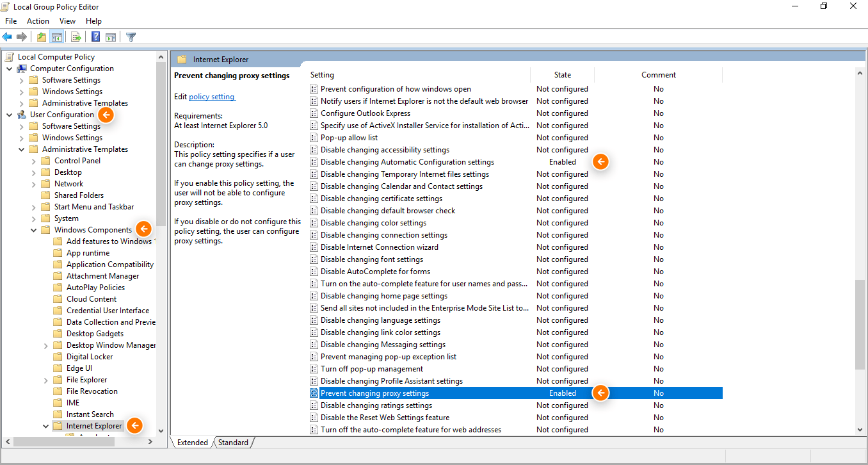868x465 pixels.
Task: Collapse the User Configuration node
Action: pyautogui.click(x=9, y=115)
